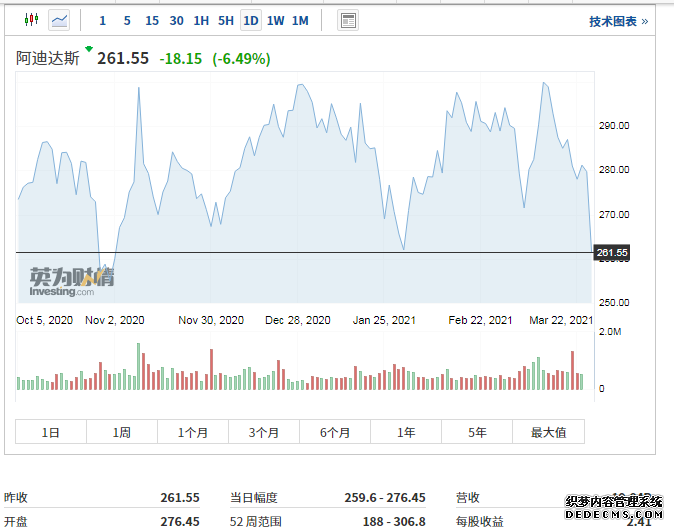Image resolution: width=674 pixels, height=529 pixels.
Task: Show the 5年 time range
Action: [477, 432]
